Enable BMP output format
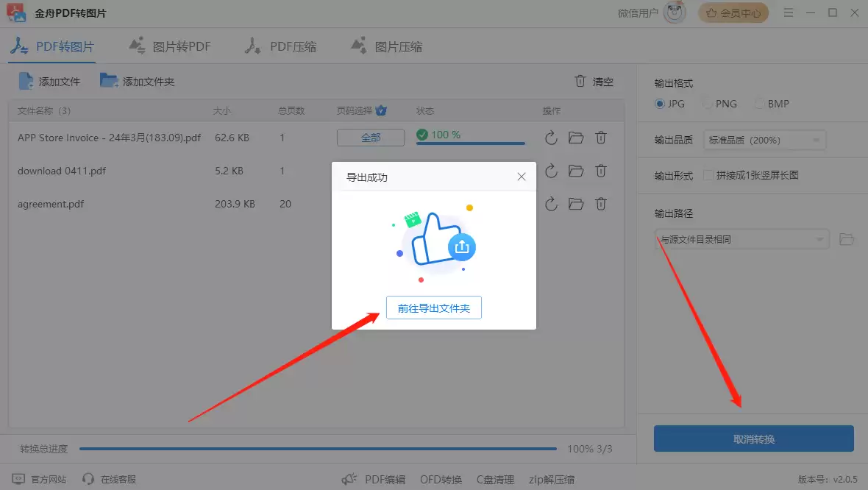This screenshot has height=490, width=868. (758, 104)
